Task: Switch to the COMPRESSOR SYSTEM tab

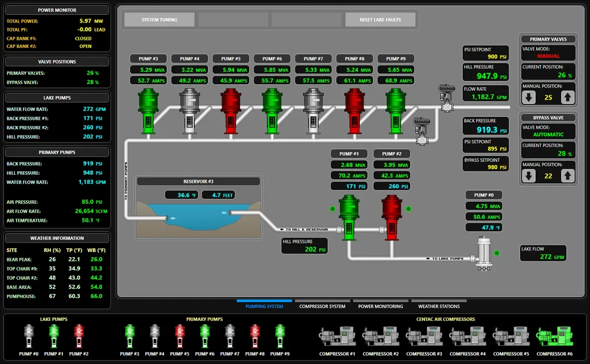Action: click(322, 306)
